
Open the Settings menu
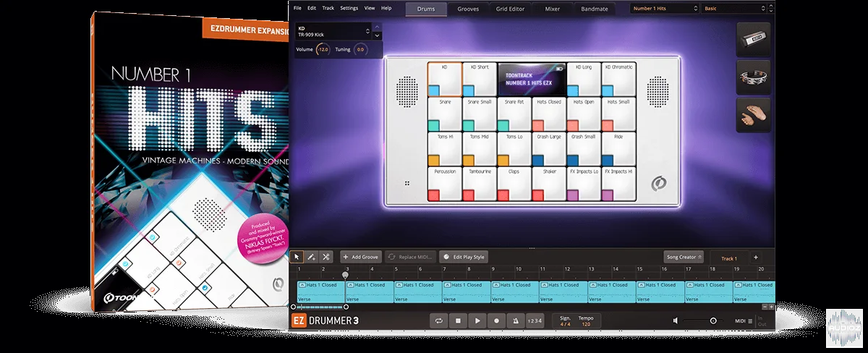349,8
